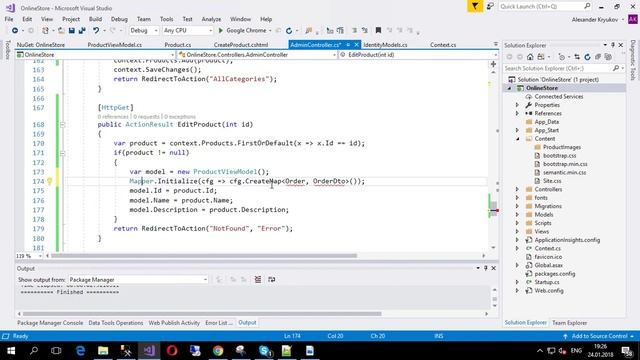Click the editor horizontal scrollbar
Viewport: 640px width, 360px height.
coord(204,256)
